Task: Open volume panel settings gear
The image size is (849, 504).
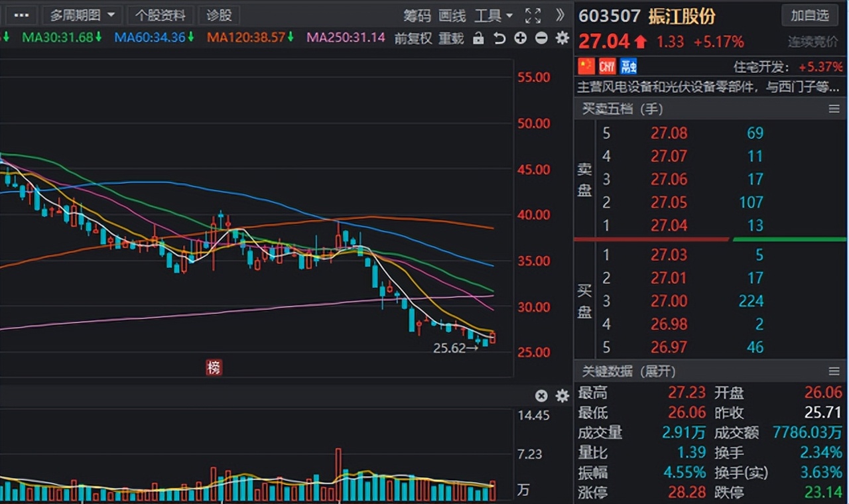Action: pos(562,396)
